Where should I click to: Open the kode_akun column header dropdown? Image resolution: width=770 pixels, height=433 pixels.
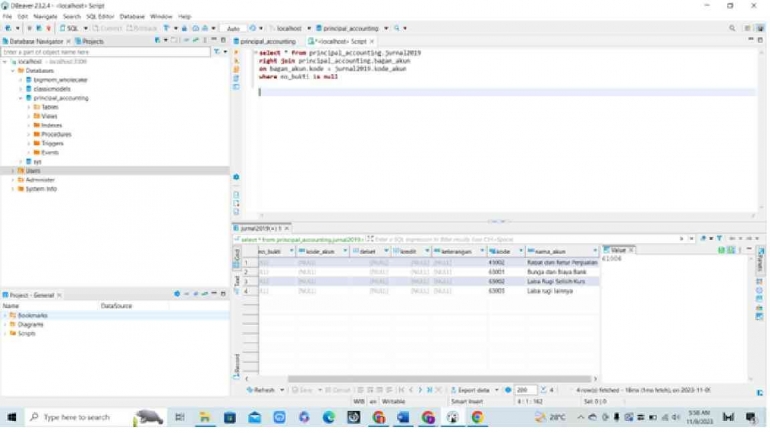point(345,251)
